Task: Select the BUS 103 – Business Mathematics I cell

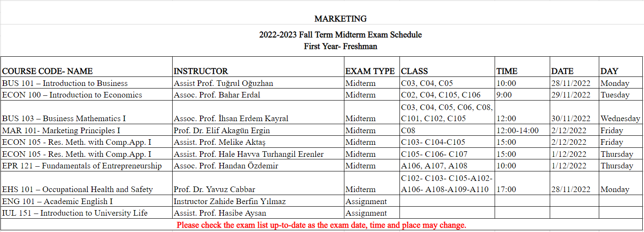Action: [x=86, y=113]
